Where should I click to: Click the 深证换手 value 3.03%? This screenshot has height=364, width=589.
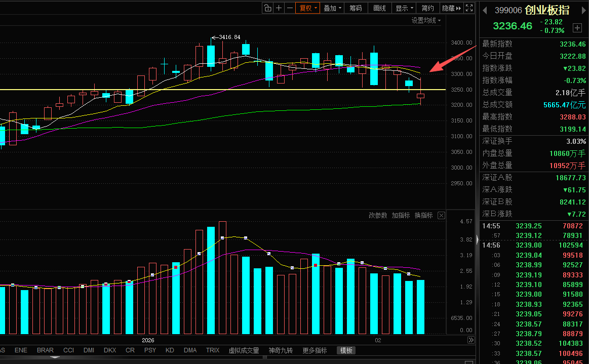576,141
